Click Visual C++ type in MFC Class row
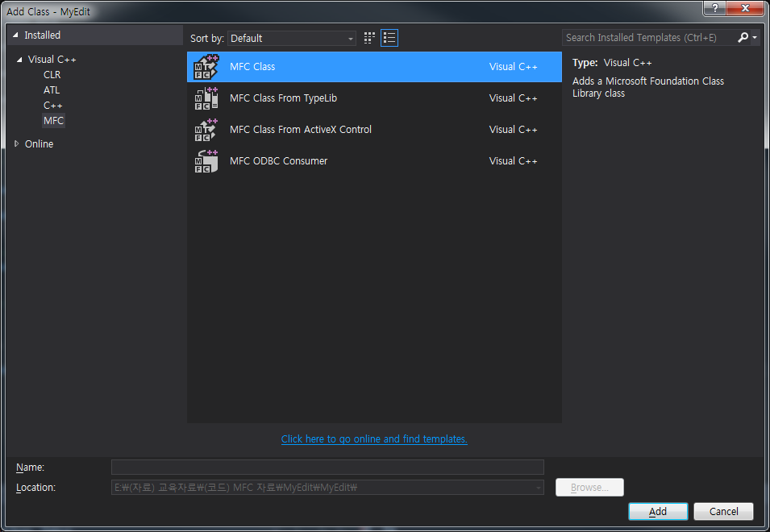Image resolution: width=770 pixels, height=532 pixels. click(513, 67)
